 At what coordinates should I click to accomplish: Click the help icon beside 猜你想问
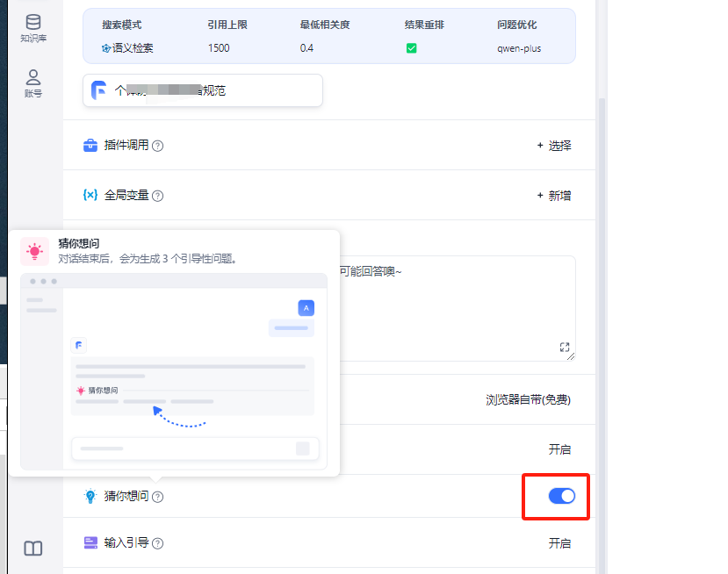157,497
